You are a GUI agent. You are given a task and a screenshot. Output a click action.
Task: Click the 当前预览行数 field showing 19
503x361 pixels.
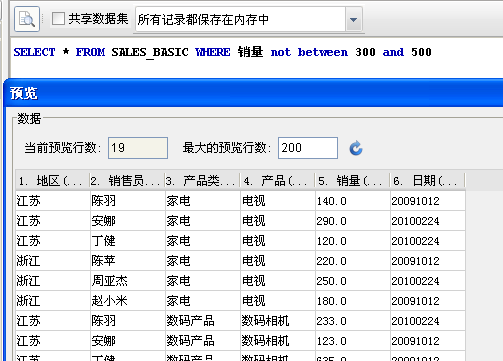point(138,148)
